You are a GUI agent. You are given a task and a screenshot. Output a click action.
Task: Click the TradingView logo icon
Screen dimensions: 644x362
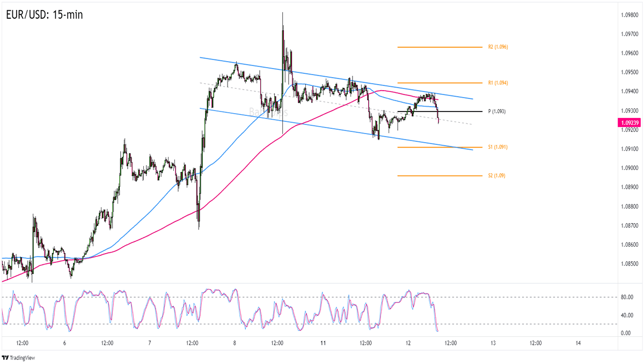6,358
